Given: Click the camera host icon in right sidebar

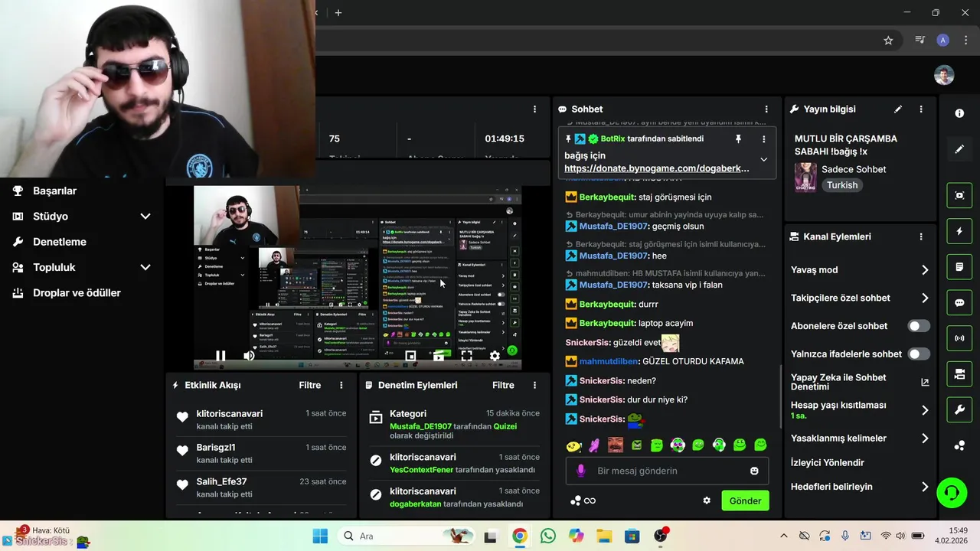Looking at the screenshot, I should click(x=959, y=374).
